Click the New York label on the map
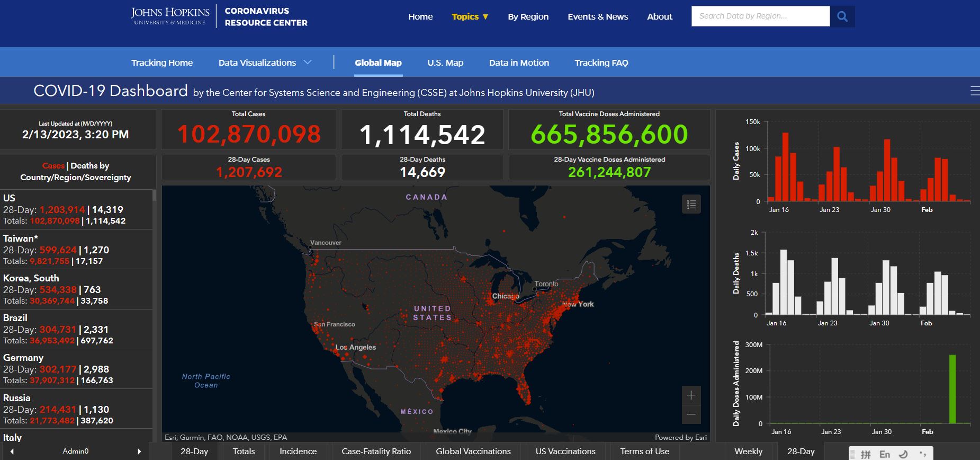The width and height of the screenshot is (980, 460). tap(578, 304)
